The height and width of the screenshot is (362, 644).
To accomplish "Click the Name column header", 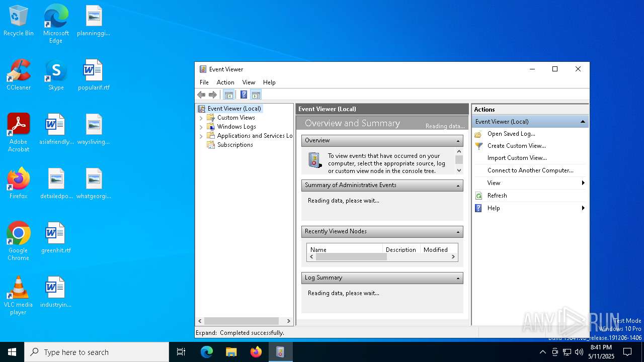I will (x=345, y=249).
